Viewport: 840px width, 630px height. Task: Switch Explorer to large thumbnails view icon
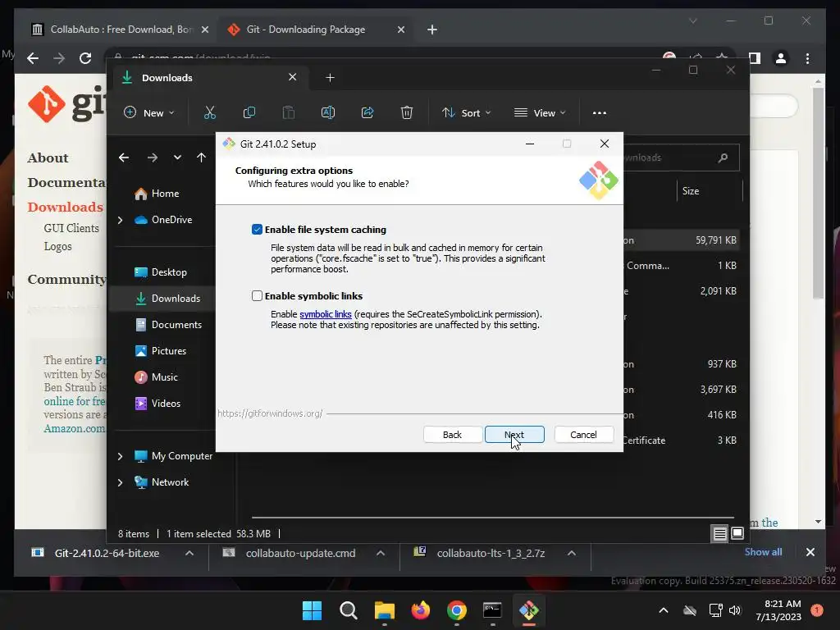pos(737,533)
